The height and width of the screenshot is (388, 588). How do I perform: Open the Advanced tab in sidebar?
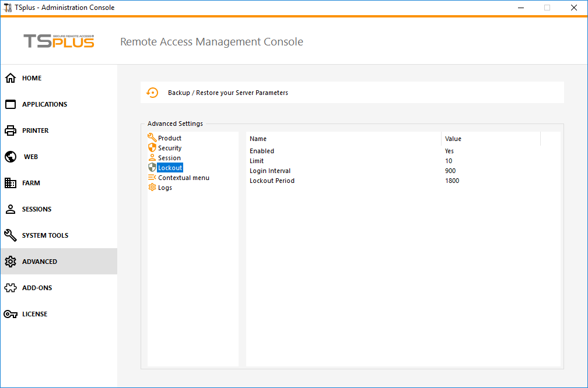(40, 262)
